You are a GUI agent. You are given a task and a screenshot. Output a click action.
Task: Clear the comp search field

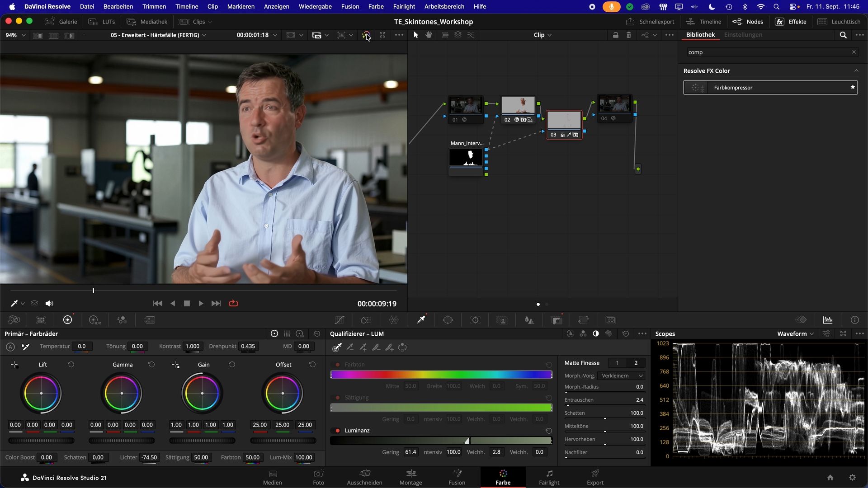click(x=854, y=52)
